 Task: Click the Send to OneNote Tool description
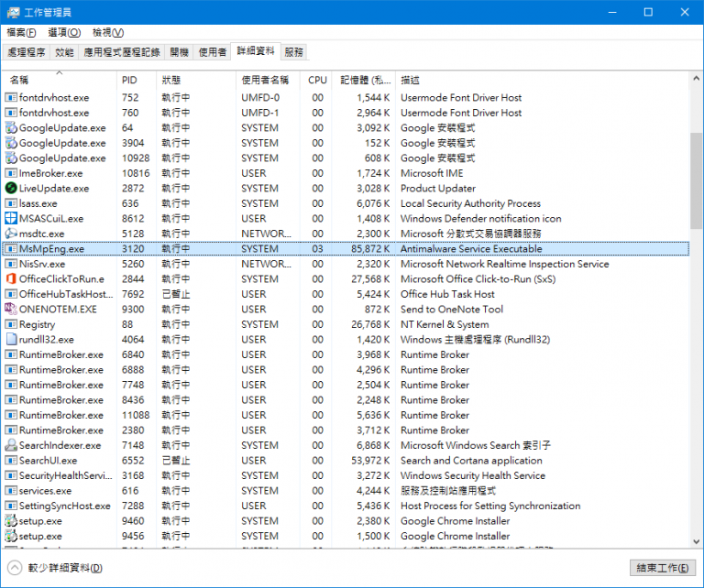[452, 309]
